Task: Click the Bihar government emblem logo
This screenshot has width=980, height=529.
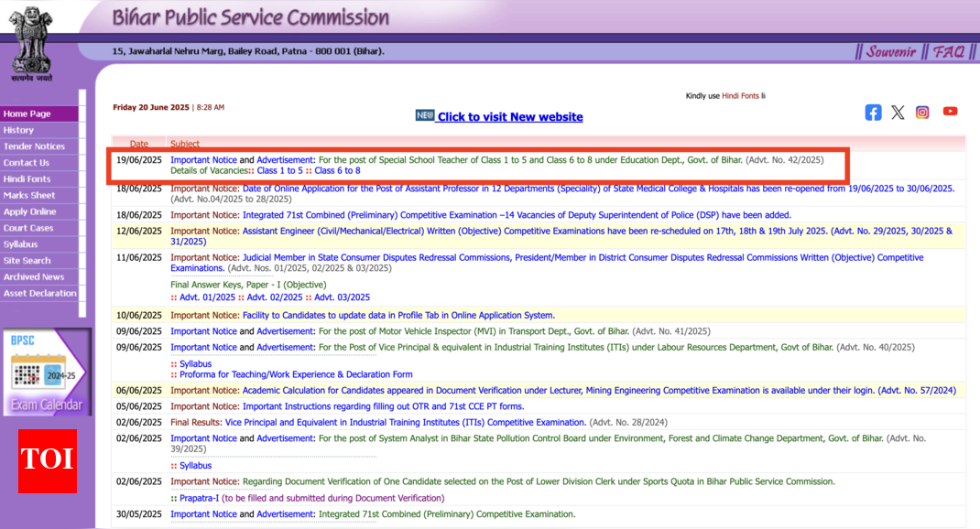Action: [x=31, y=42]
